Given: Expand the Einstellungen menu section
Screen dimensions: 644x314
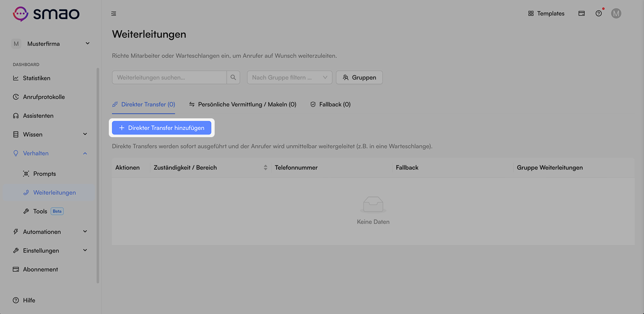Looking at the screenshot, I should 50,251.
